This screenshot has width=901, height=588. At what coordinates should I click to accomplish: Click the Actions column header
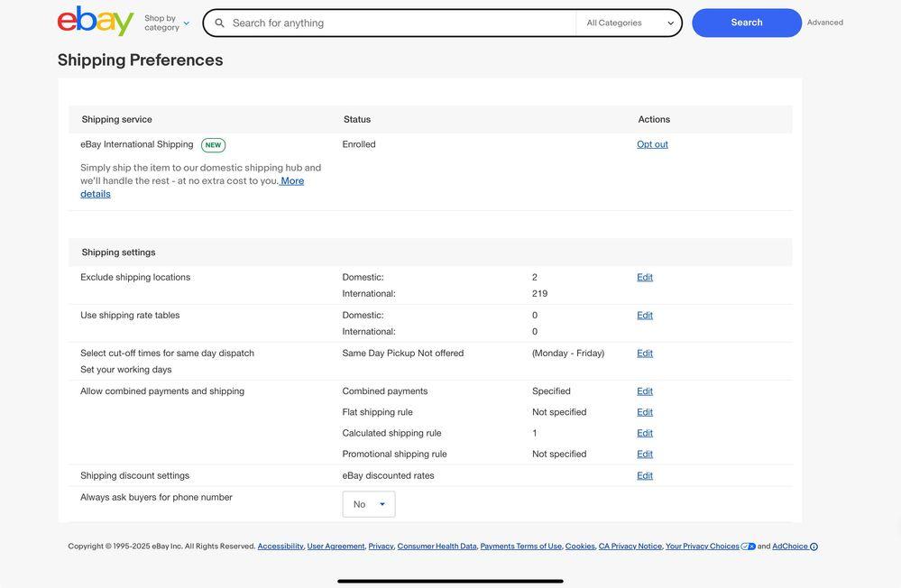tap(654, 120)
